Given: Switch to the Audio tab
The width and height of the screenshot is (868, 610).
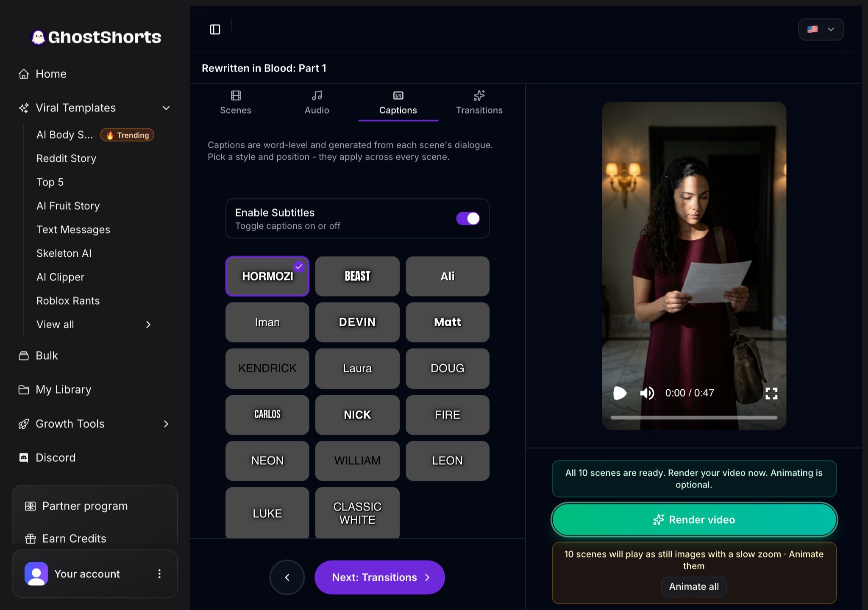Looking at the screenshot, I should (x=317, y=103).
